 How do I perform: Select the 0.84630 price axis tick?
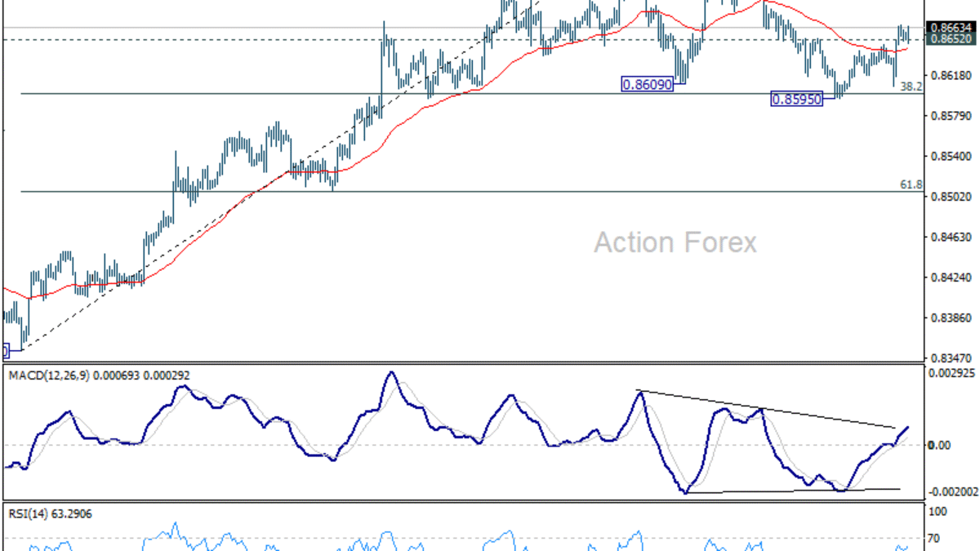952,238
